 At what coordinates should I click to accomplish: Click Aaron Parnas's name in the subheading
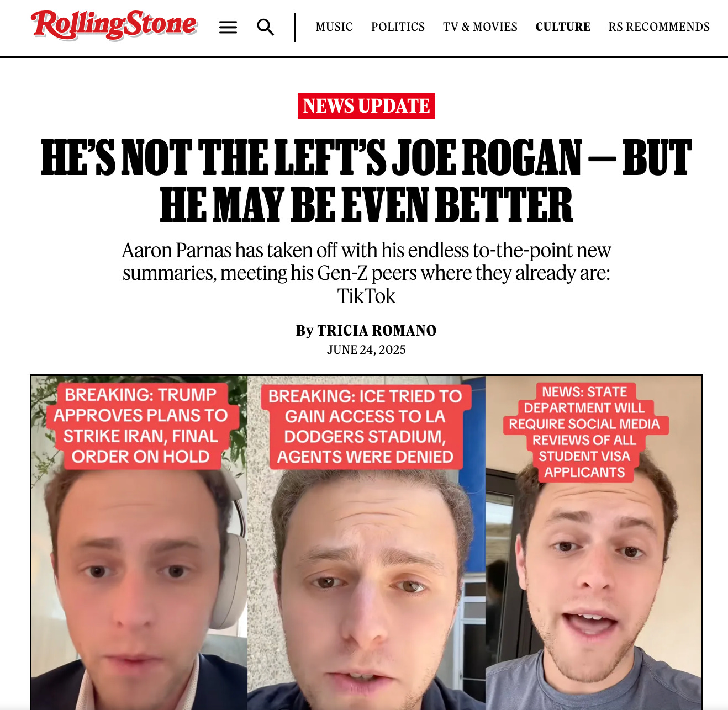[x=177, y=250]
